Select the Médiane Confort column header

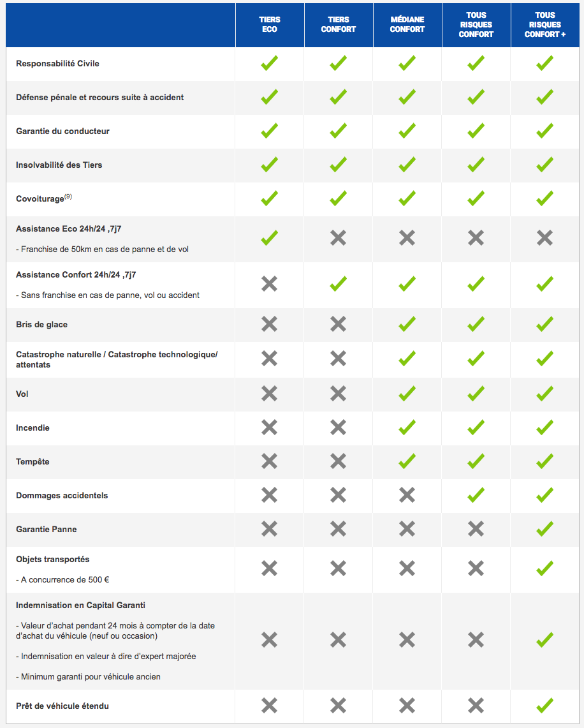pos(407,25)
